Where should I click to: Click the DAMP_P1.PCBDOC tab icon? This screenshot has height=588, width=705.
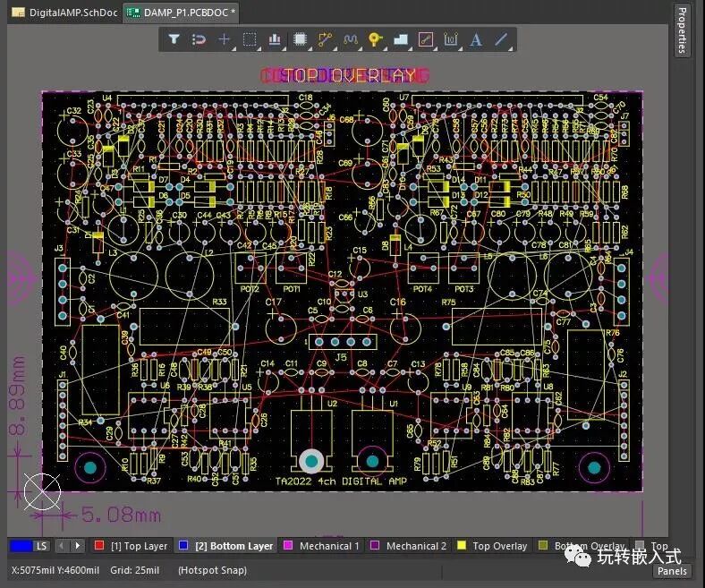(x=133, y=13)
